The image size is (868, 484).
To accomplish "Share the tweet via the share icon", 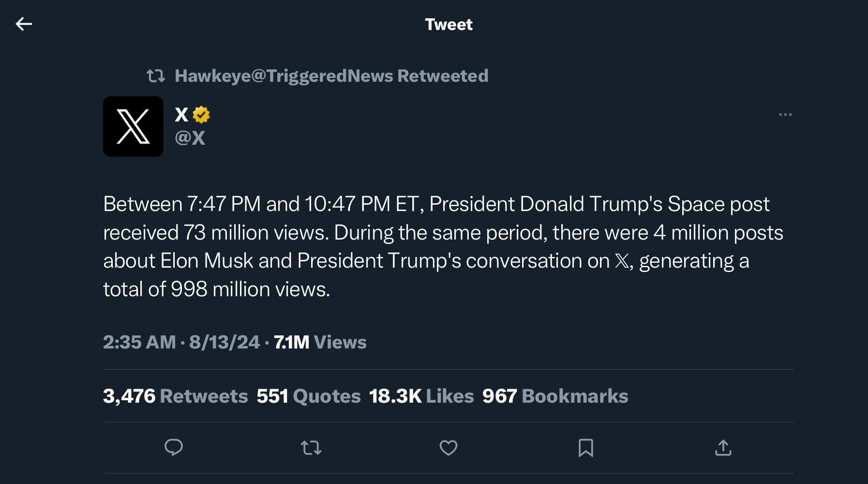I will click(x=723, y=448).
